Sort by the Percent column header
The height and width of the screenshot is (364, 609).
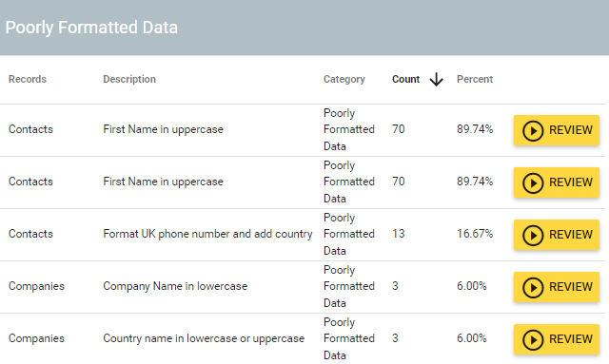(475, 79)
